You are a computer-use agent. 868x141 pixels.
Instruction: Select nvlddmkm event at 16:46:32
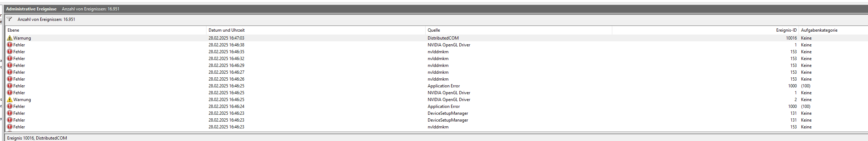coord(437,59)
